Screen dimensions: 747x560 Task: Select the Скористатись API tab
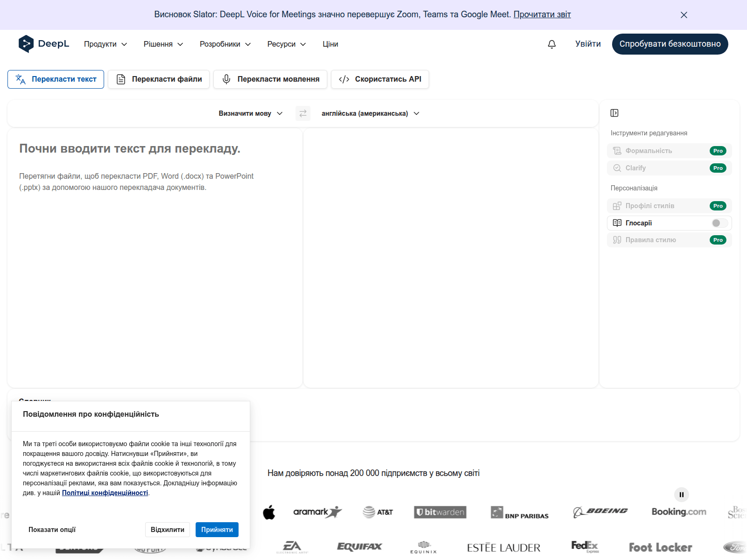(380, 79)
